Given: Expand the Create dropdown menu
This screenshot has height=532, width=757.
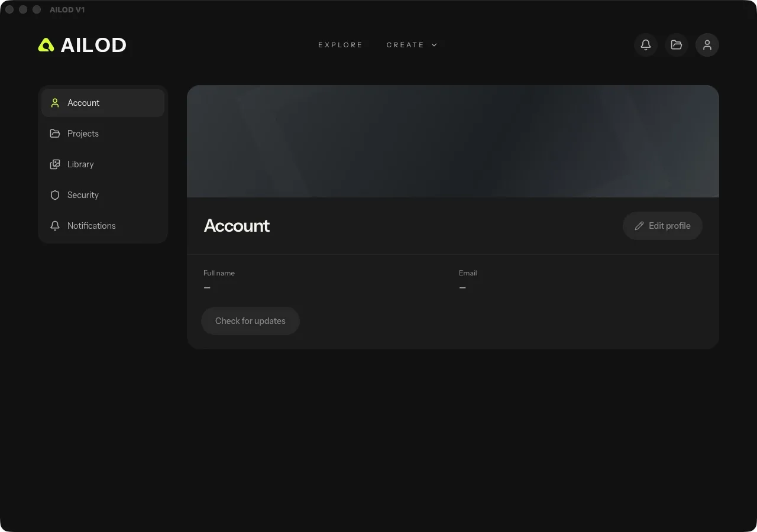Looking at the screenshot, I should 412,45.
